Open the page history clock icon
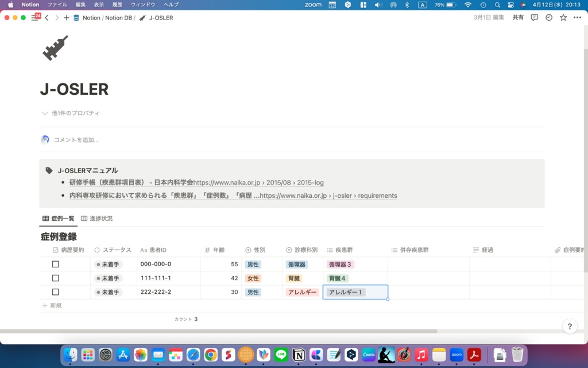 [x=549, y=18]
